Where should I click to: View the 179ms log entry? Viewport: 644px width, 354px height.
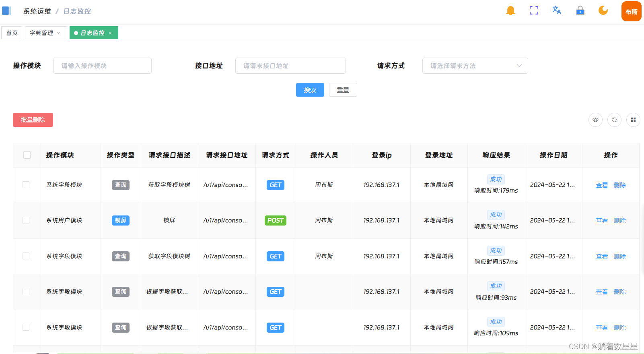602,185
